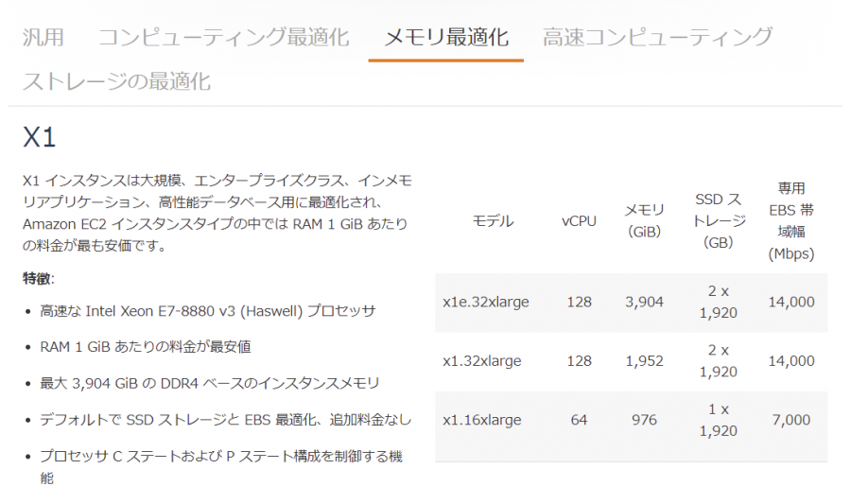Click the 7,000 EBS bandwidth cell
This screenshot has width=851, height=504.
click(x=791, y=420)
